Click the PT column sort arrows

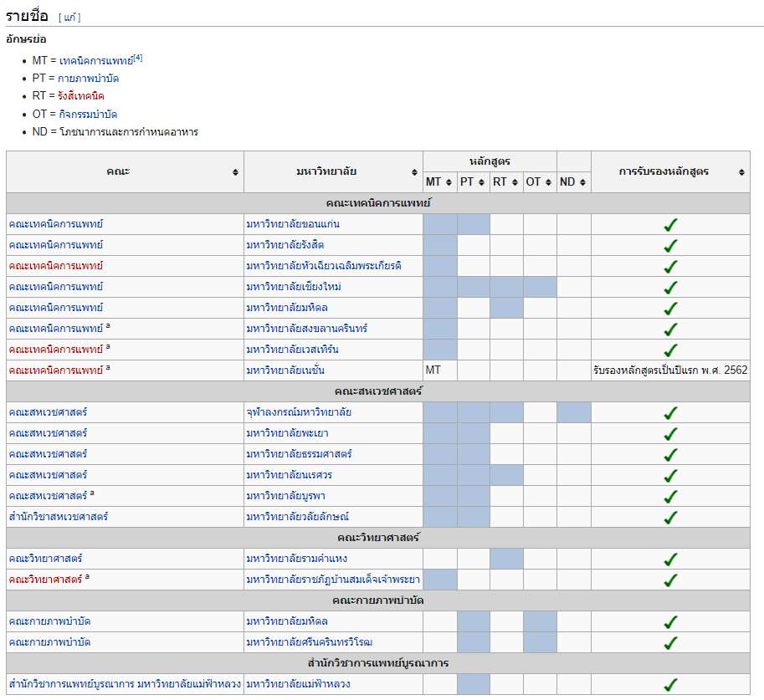click(x=482, y=182)
